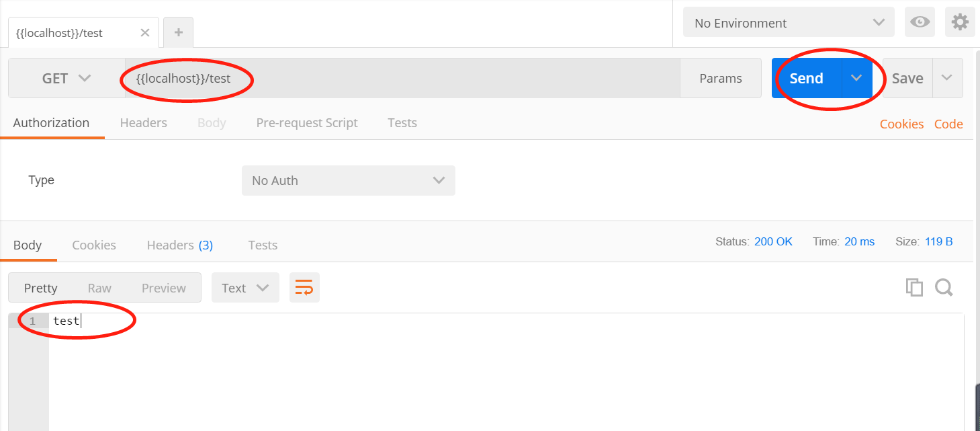Open the Save button arrow menu

click(x=947, y=78)
